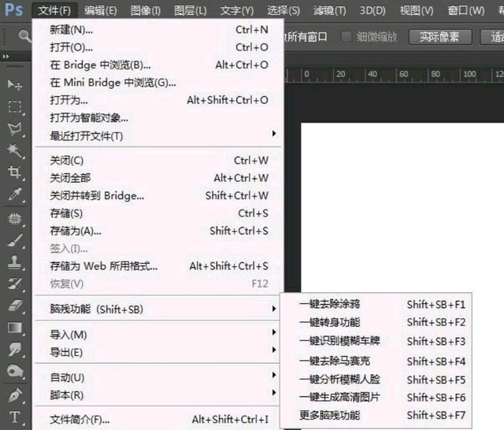Select the Healing Brush tool

click(15, 219)
